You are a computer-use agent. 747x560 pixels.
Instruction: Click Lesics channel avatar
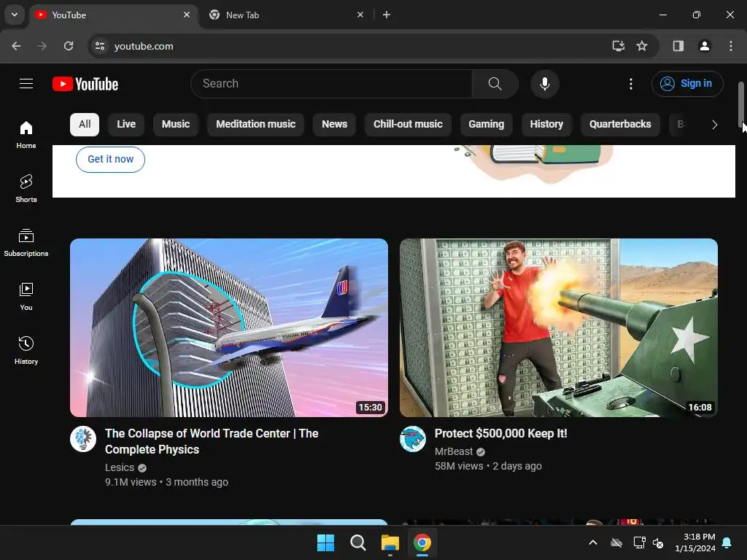tap(83, 438)
